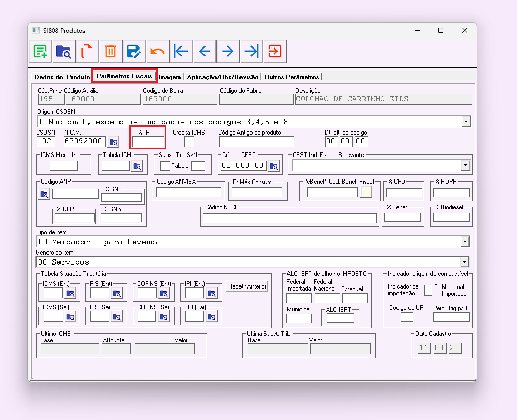This screenshot has width=517, height=420.
Task: Expand the Gênero do item dropdown
Action: [464, 262]
